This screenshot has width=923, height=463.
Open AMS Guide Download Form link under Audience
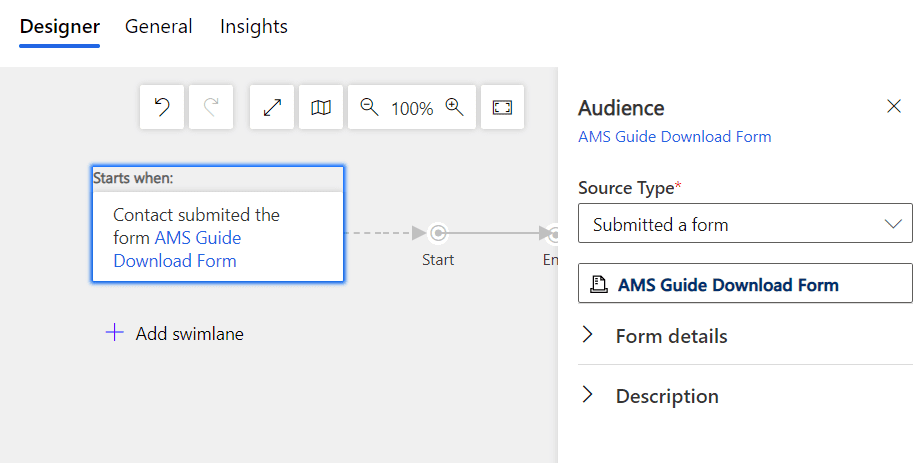(675, 136)
